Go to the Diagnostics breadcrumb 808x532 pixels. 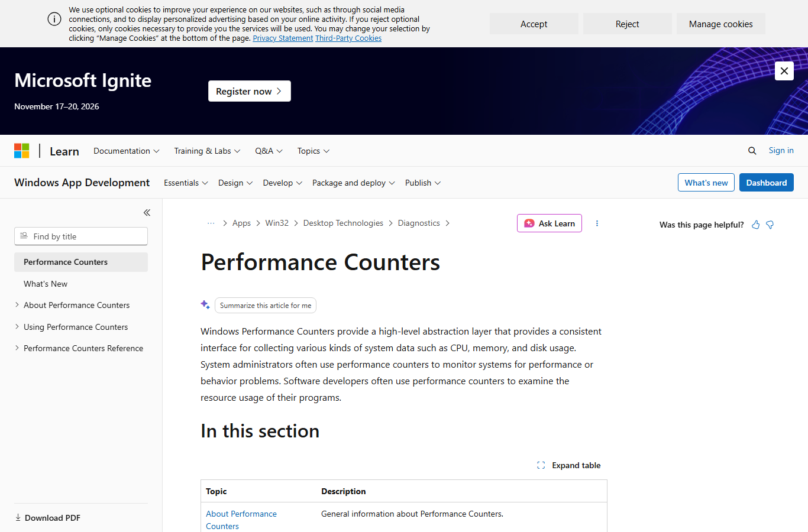(x=419, y=223)
